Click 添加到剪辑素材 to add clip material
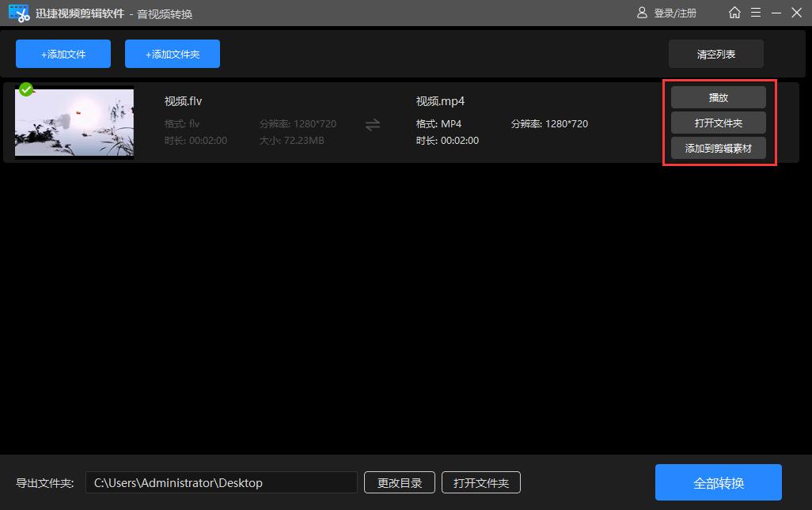The width and height of the screenshot is (812, 510). (x=718, y=148)
